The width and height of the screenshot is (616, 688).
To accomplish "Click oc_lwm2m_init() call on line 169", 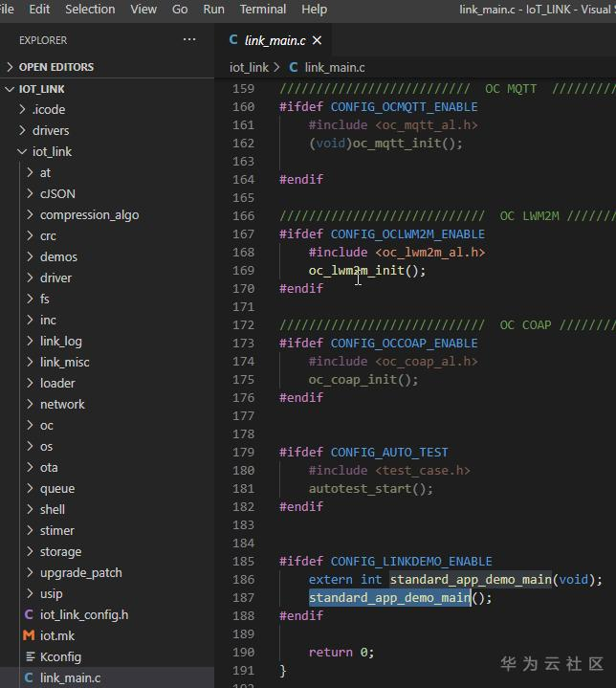I will click(366, 270).
